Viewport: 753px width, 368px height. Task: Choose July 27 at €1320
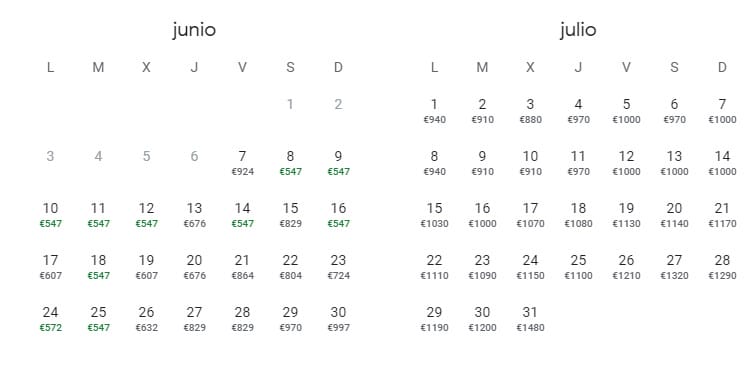tap(674, 267)
